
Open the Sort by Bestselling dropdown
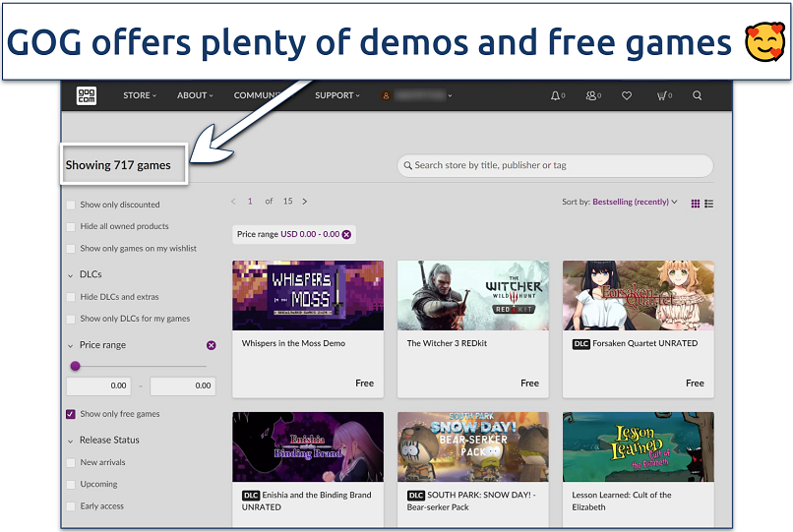tap(635, 202)
